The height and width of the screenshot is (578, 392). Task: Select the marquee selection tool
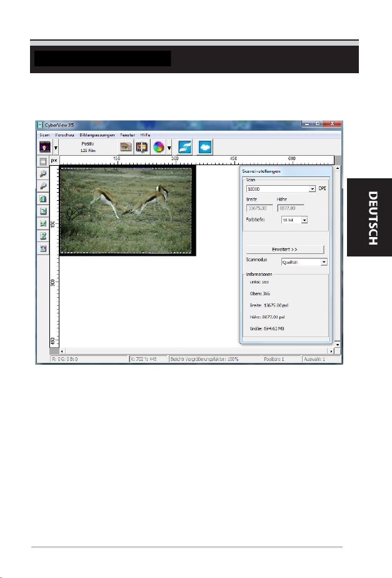[43, 161]
